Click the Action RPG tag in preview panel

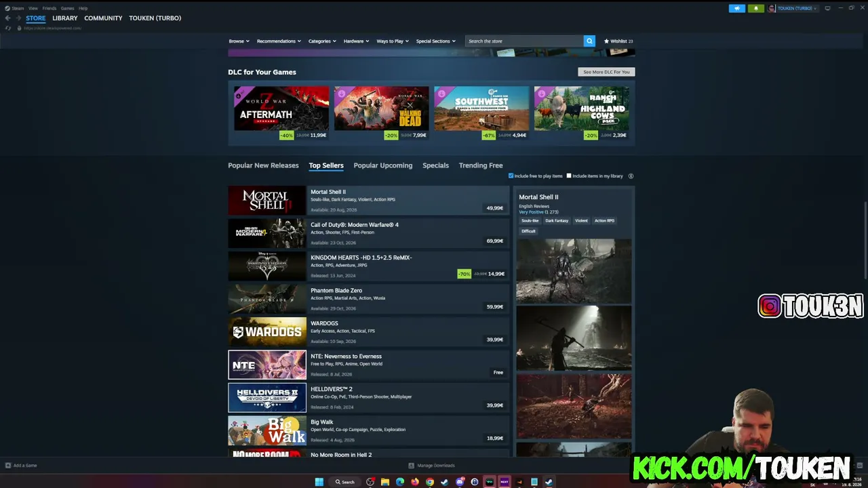click(604, 220)
